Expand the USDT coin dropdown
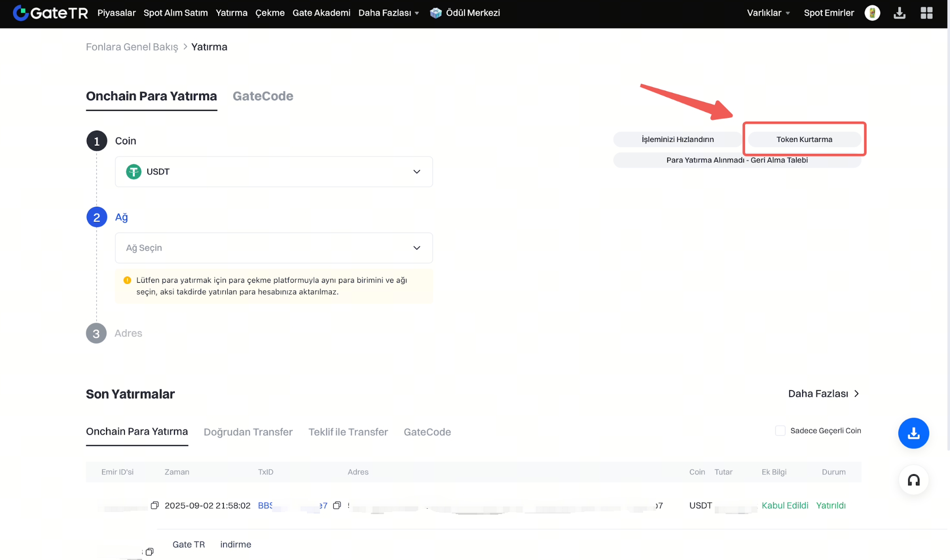The height and width of the screenshot is (560, 950). (274, 171)
